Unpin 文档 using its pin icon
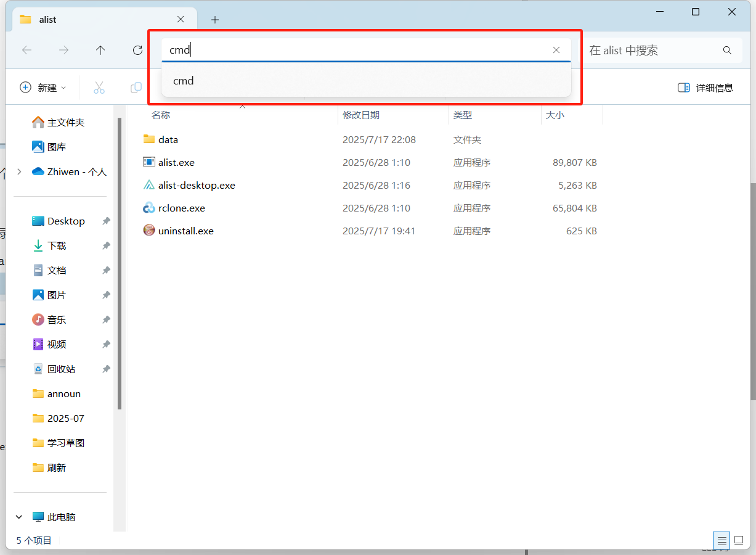Viewport: 756px width, 555px height. [106, 270]
